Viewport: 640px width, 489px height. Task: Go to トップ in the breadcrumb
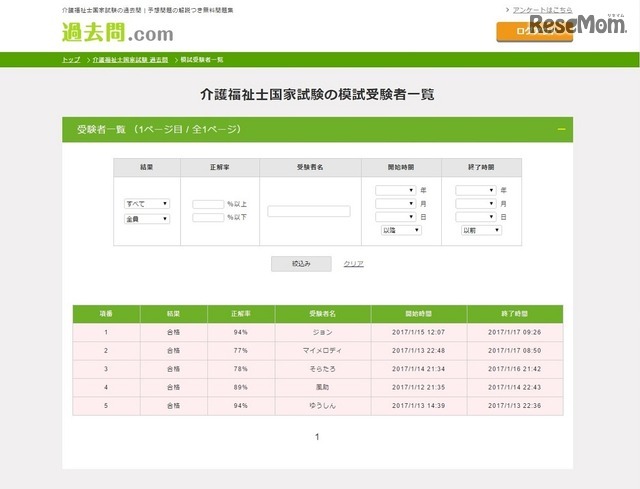pos(71,60)
